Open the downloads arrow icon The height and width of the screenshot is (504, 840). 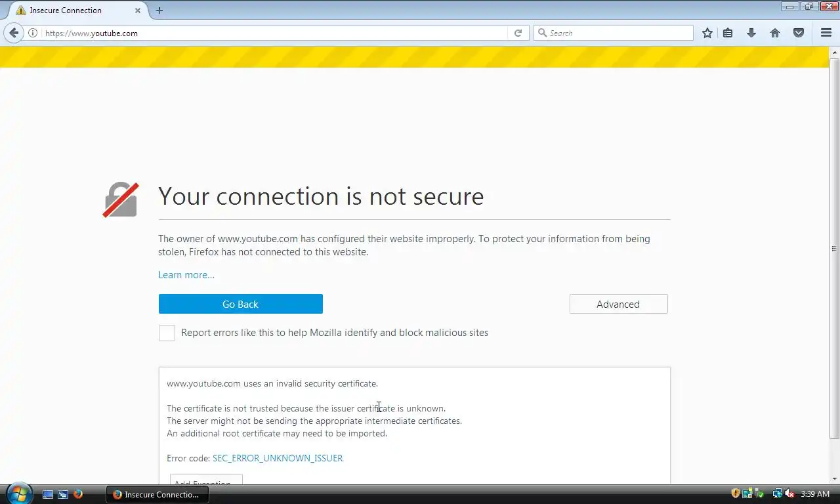tap(751, 33)
